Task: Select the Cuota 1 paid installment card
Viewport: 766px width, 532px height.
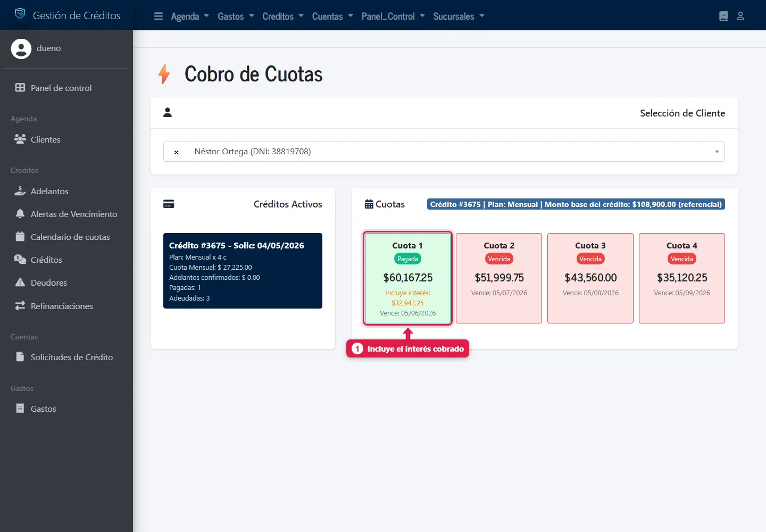Action: pos(408,278)
